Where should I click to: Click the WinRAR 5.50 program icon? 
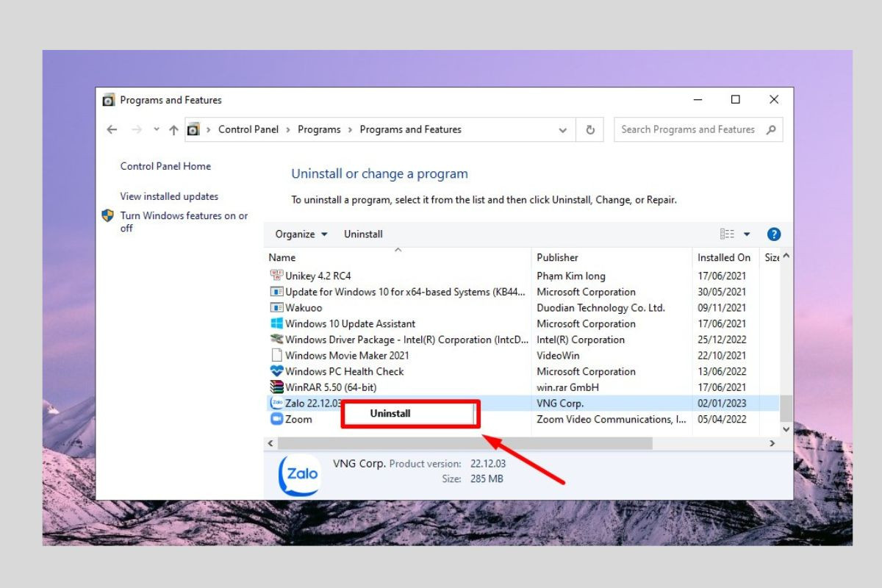(x=277, y=387)
